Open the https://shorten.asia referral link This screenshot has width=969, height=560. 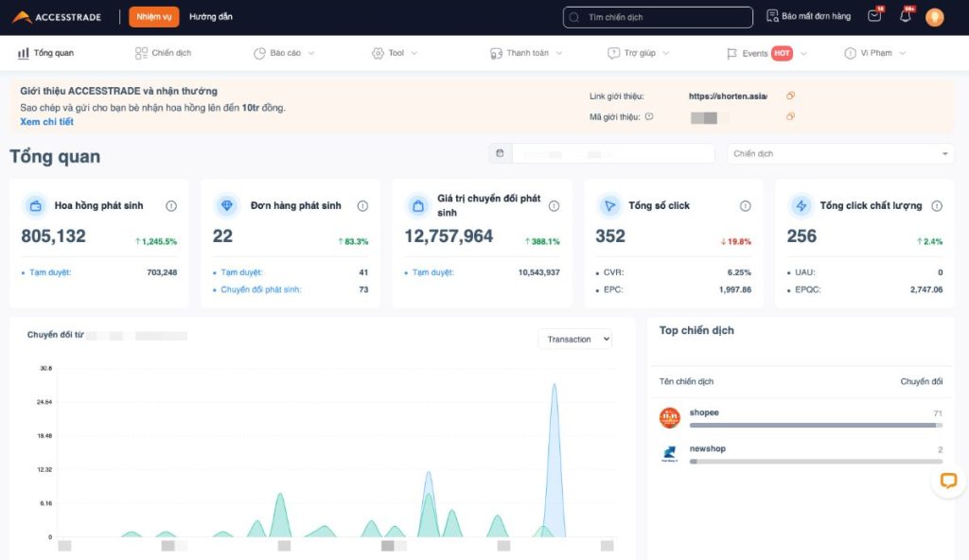(x=728, y=96)
